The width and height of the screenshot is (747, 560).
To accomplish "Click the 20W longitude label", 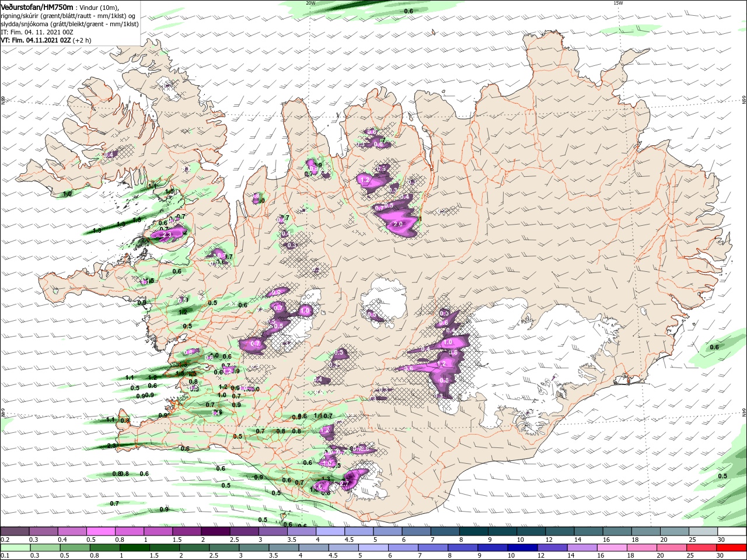I will click(x=310, y=3).
